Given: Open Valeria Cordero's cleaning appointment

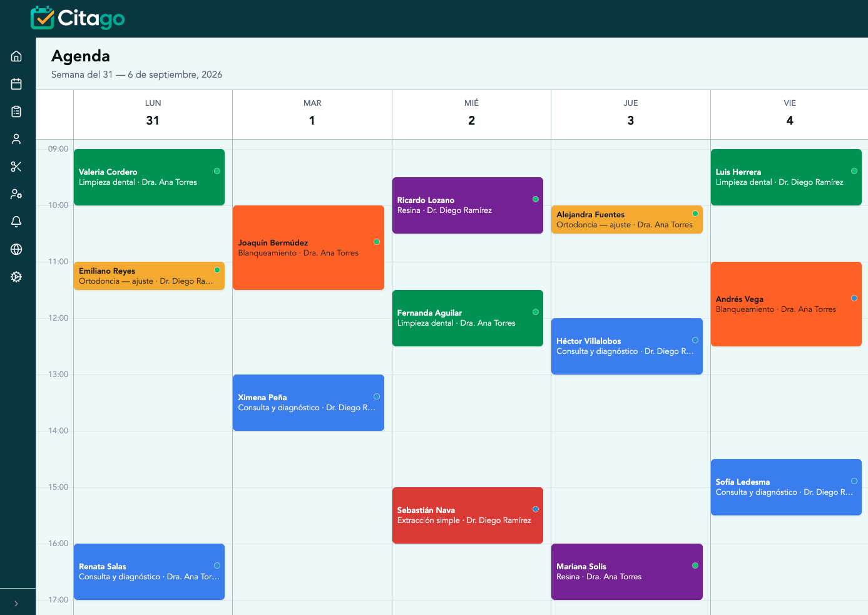Looking at the screenshot, I should (149, 177).
